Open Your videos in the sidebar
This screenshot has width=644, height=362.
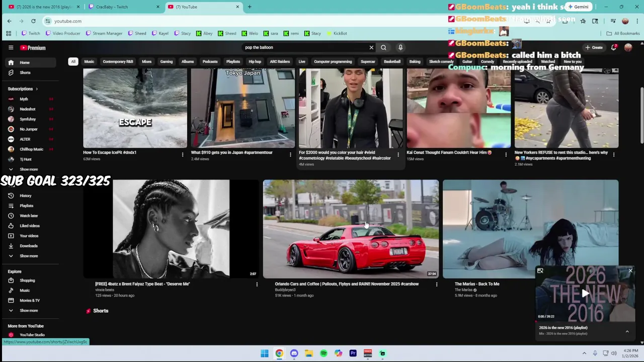click(x=30, y=236)
